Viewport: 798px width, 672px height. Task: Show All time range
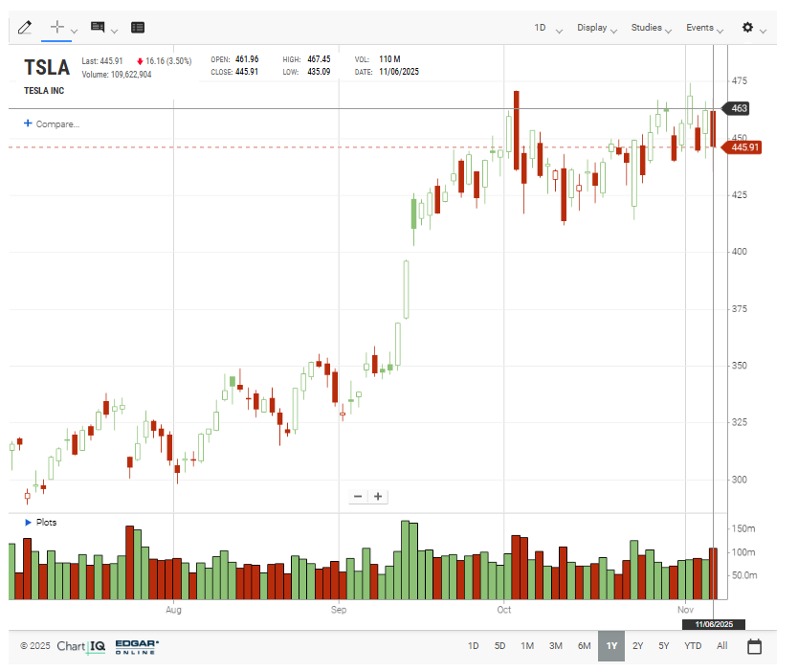[x=721, y=646]
